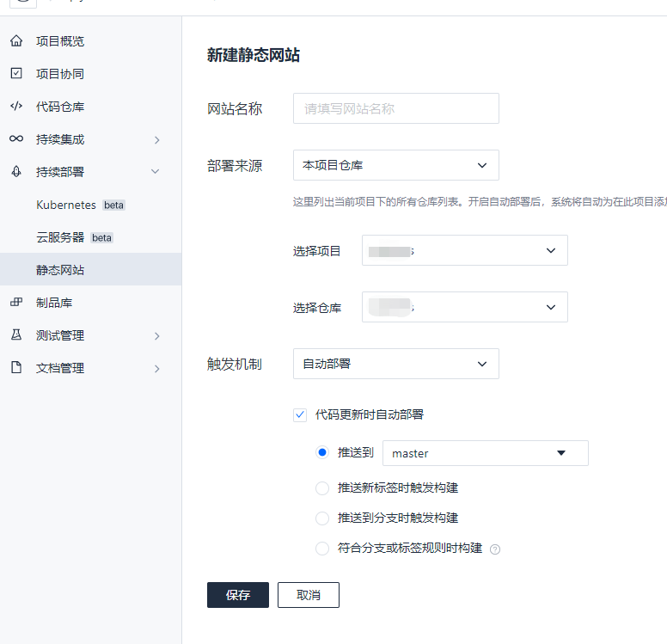Click the rocket icon beside 持续部署
Image resolution: width=667 pixels, height=644 pixels.
pos(16,172)
